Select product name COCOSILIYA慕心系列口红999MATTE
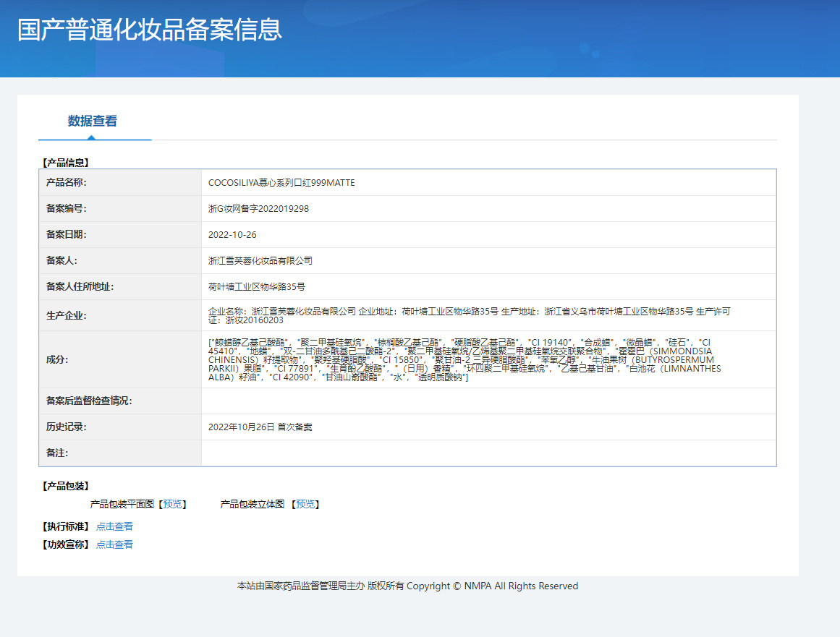Screen dimensions: 840x637 click(x=281, y=182)
